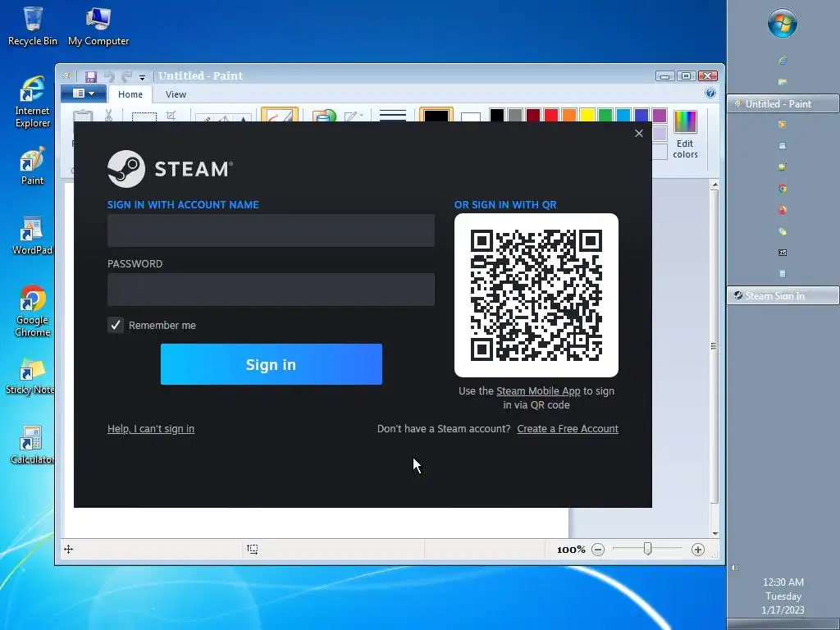Click the Windows Start orb
The width and height of the screenshot is (840, 630).
pos(782,23)
